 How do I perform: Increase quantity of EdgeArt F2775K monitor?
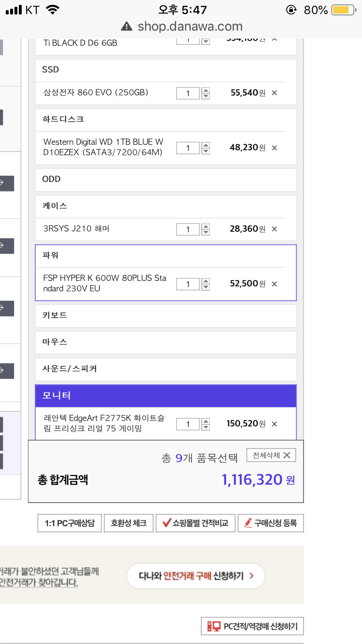[x=206, y=421]
